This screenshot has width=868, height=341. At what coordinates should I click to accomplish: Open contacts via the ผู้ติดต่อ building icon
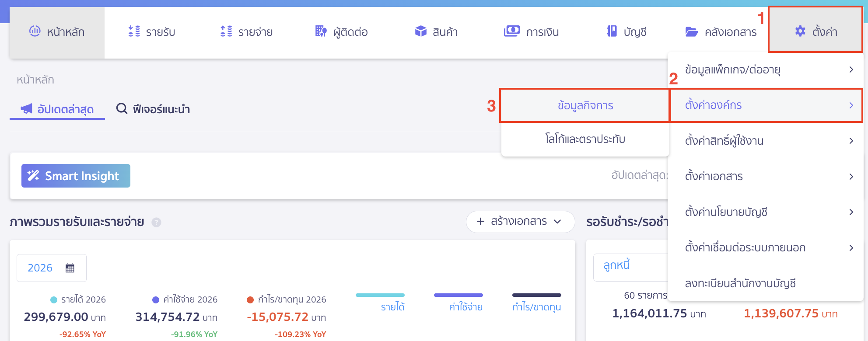[x=321, y=31]
